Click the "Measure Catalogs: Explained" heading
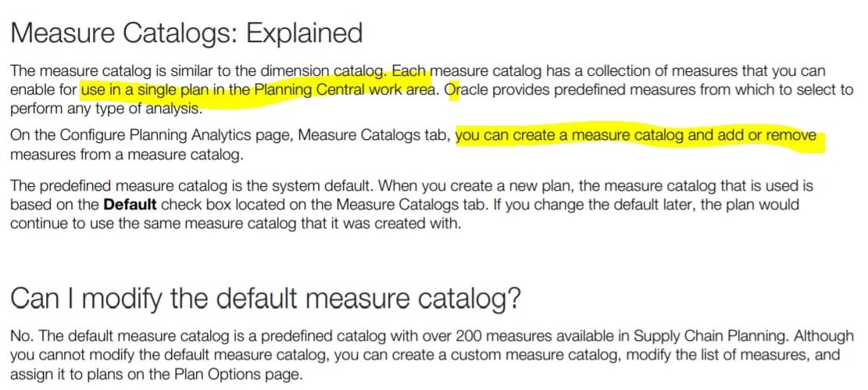The height and width of the screenshot is (390, 868). click(187, 33)
